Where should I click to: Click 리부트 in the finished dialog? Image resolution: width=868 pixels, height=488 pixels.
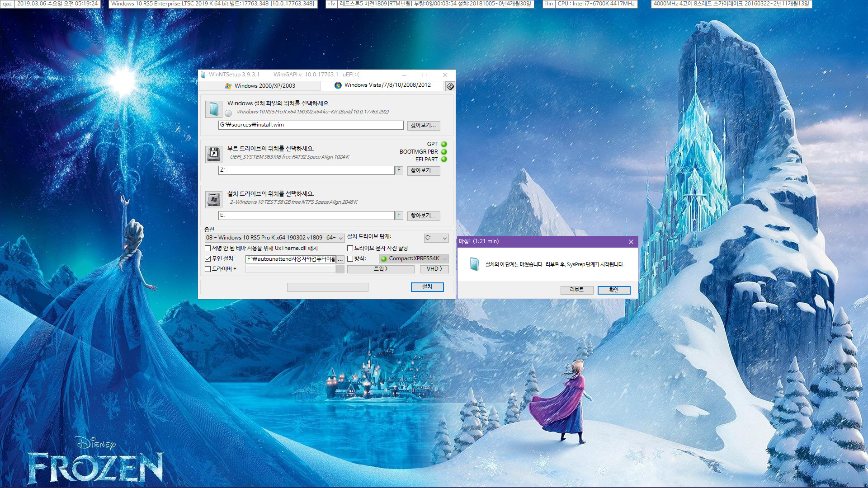coord(577,290)
